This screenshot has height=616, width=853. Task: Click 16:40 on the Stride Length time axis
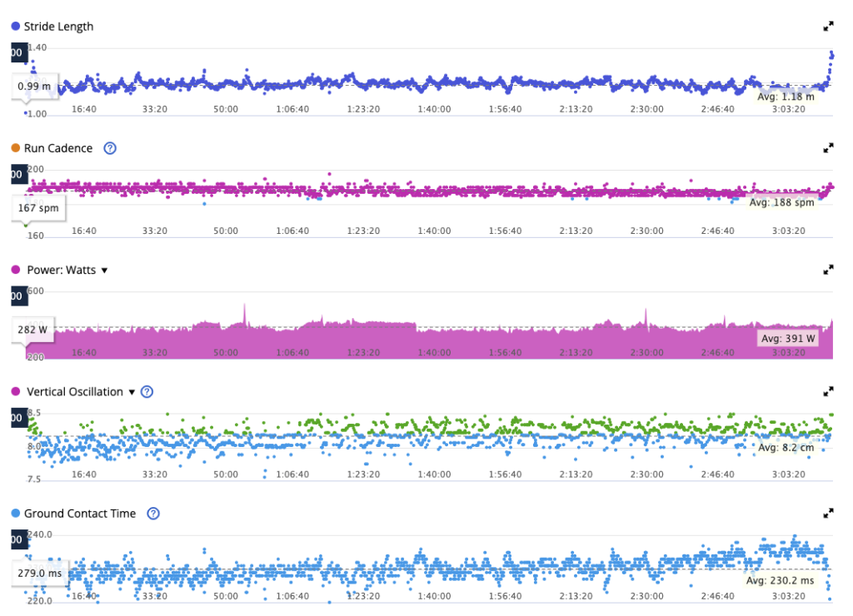click(x=84, y=109)
